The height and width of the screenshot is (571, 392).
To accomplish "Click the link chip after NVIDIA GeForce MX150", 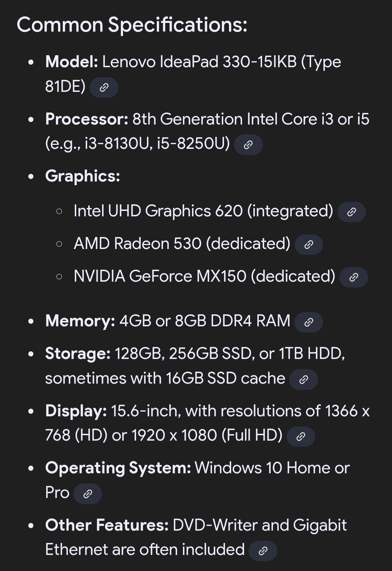I will tap(354, 277).
